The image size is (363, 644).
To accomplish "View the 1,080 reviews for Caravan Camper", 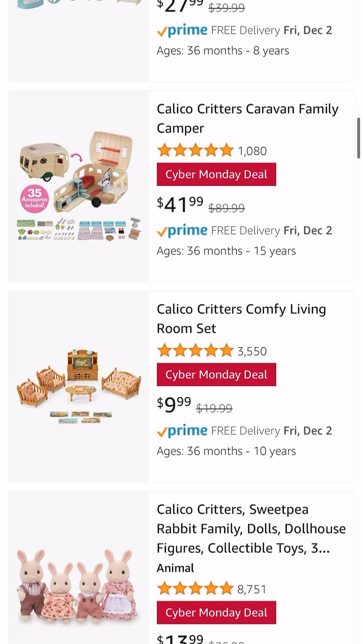I will [252, 151].
